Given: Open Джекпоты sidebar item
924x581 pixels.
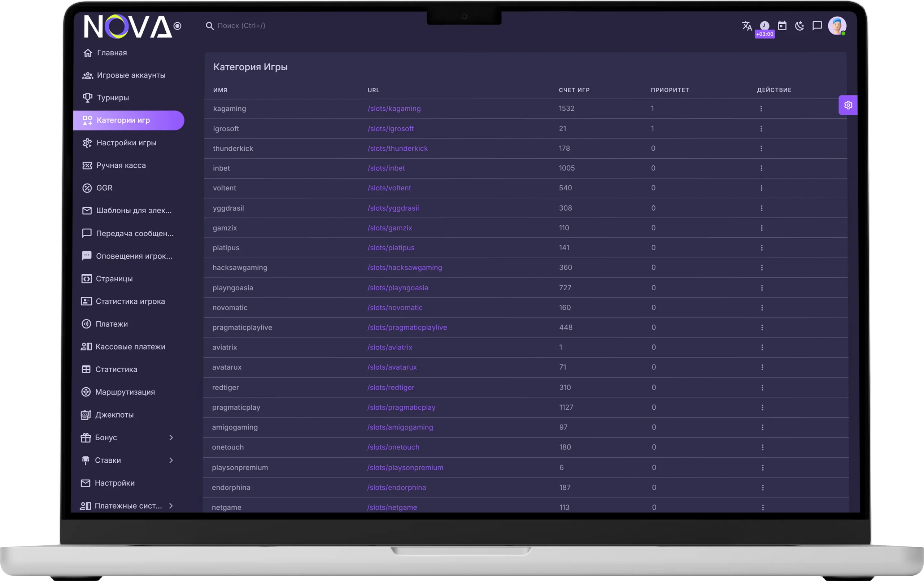Looking at the screenshot, I should coord(114,415).
